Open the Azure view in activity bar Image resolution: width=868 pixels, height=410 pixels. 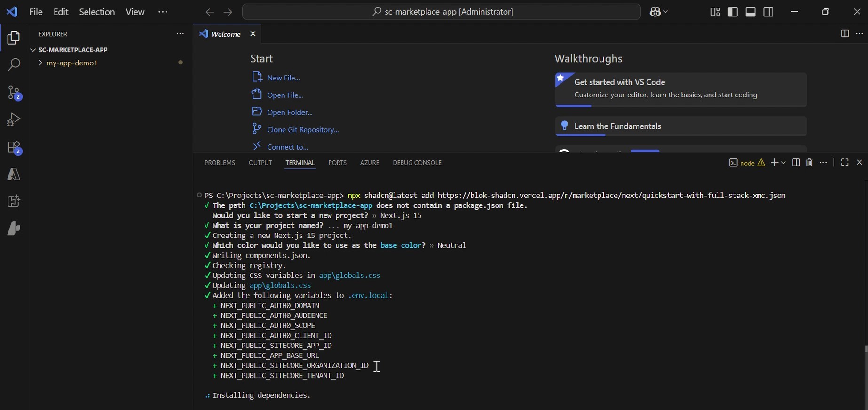point(13,174)
